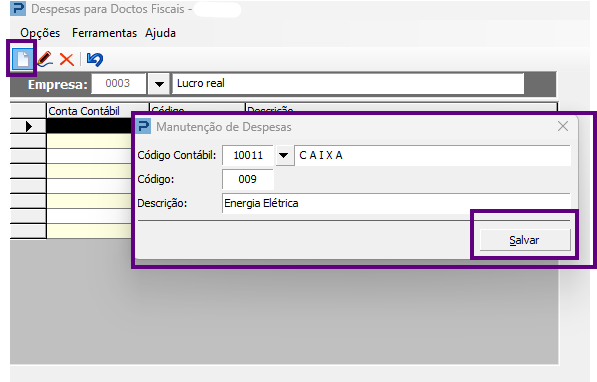Image resolution: width=597 pixels, height=382 pixels.
Task: Click the Salvar button
Action: 525,240
